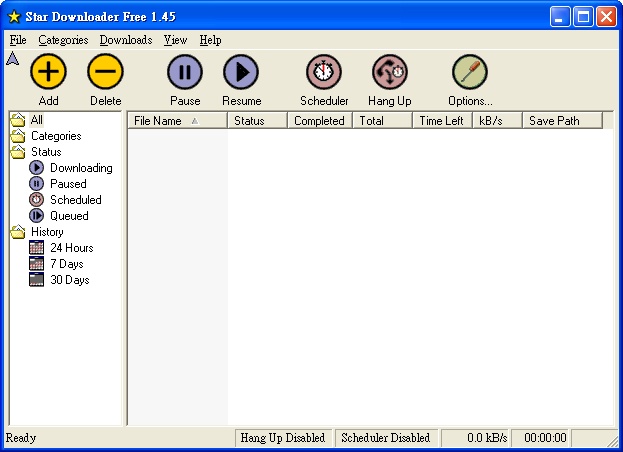Open the File menu

(18, 40)
